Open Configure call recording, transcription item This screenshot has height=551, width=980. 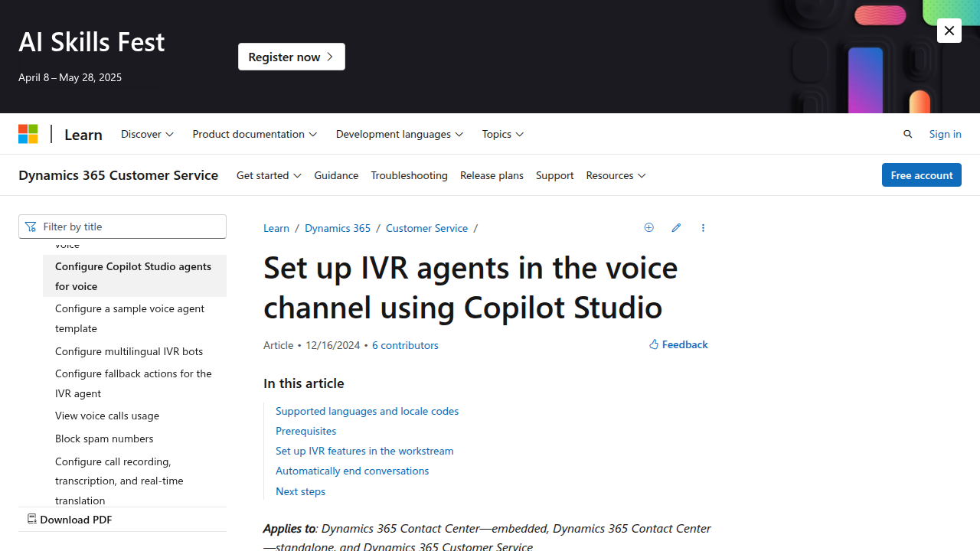coord(135,481)
